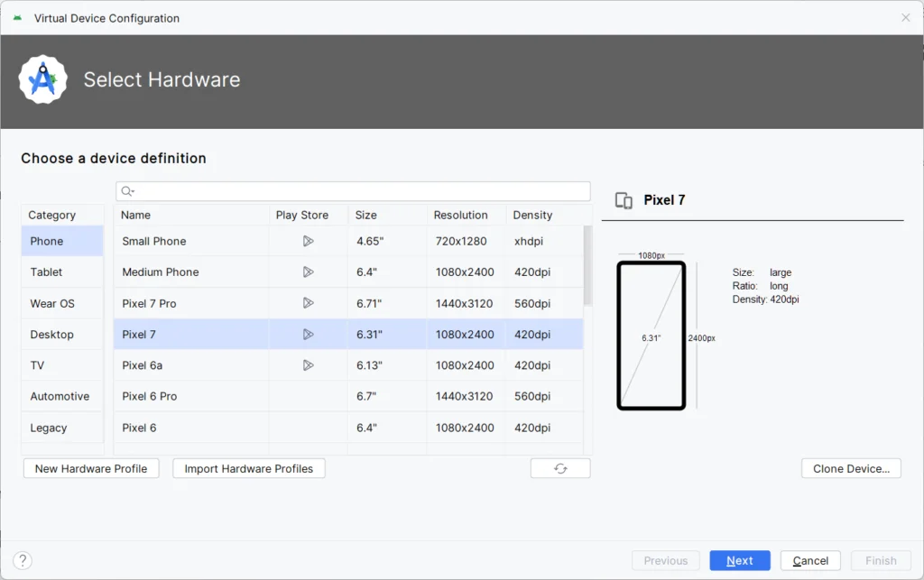Select the Small Phone device row
Screen dimensions: 924x580
348,241
